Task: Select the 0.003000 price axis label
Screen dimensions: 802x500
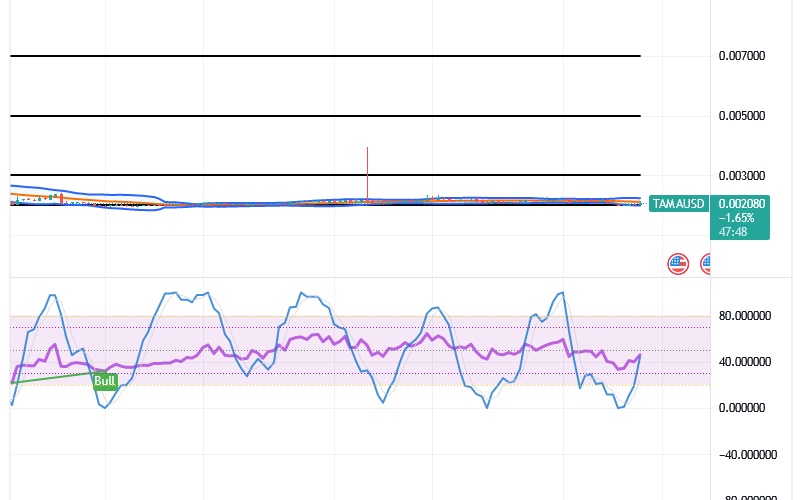Action: (742, 176)
